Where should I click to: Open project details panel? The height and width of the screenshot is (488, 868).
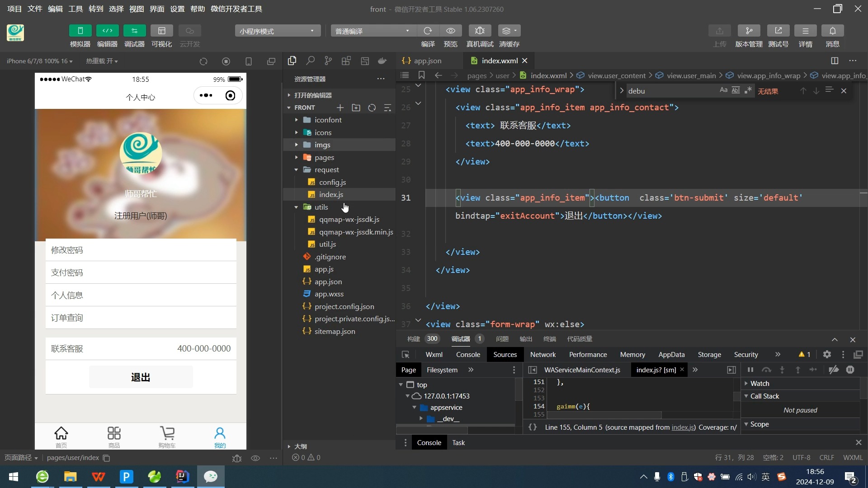pyautogui.click(x=805, y=31)
